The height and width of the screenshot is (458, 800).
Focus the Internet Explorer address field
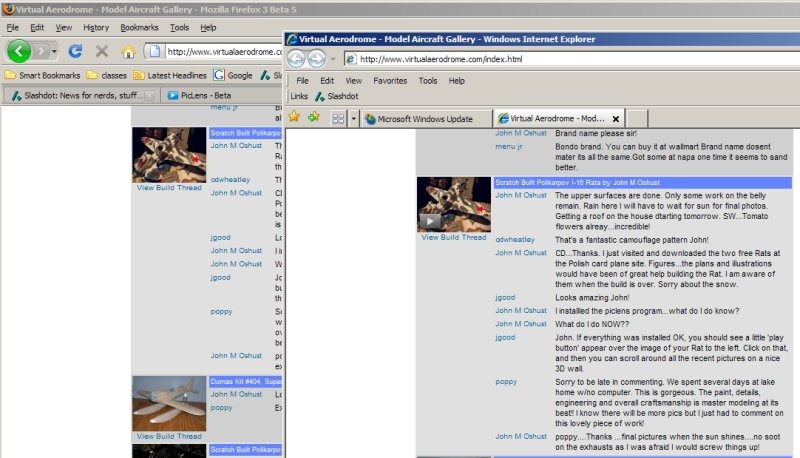(x=571, y=59)
